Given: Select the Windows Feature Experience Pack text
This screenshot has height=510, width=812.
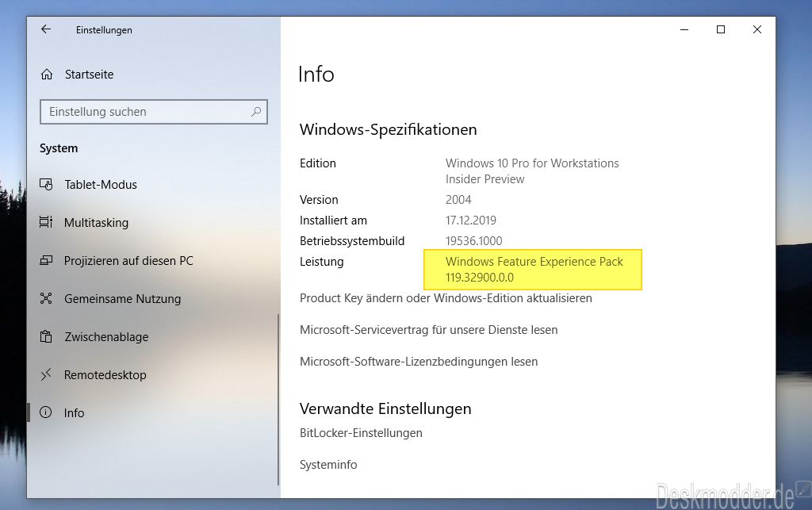Looking at the screenshot, I should pyautogui.click(x=534, y=262).
